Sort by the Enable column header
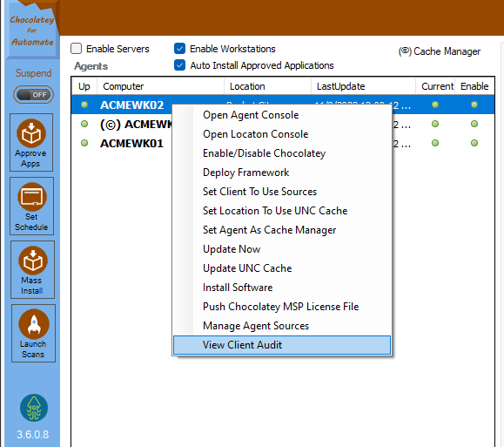Screen dimensions: 504x447 474,86
